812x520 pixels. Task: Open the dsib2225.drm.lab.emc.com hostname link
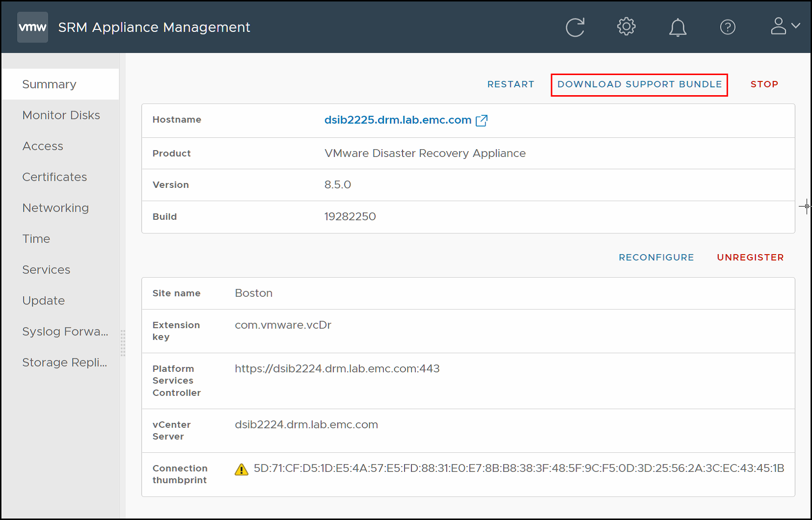tap(398, 120)
